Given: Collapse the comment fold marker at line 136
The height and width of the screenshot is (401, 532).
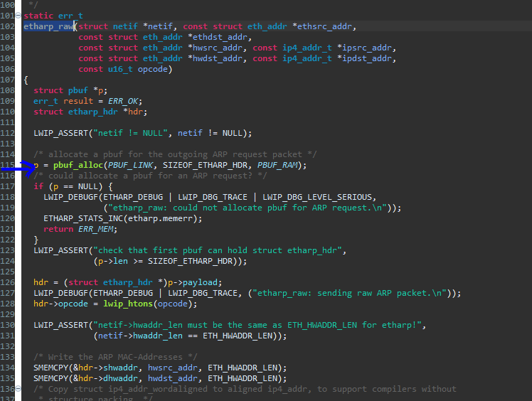Looking at the screenshot, I should [x=18, y=389].
